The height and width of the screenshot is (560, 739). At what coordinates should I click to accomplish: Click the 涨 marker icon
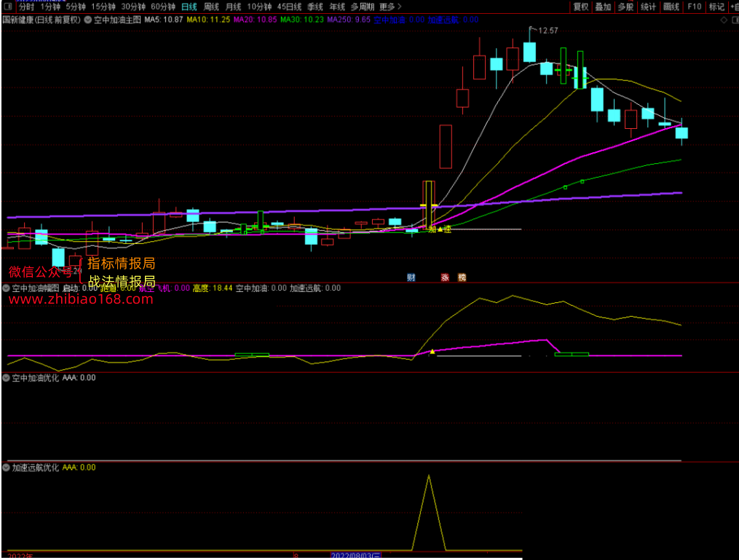point(445,277)
